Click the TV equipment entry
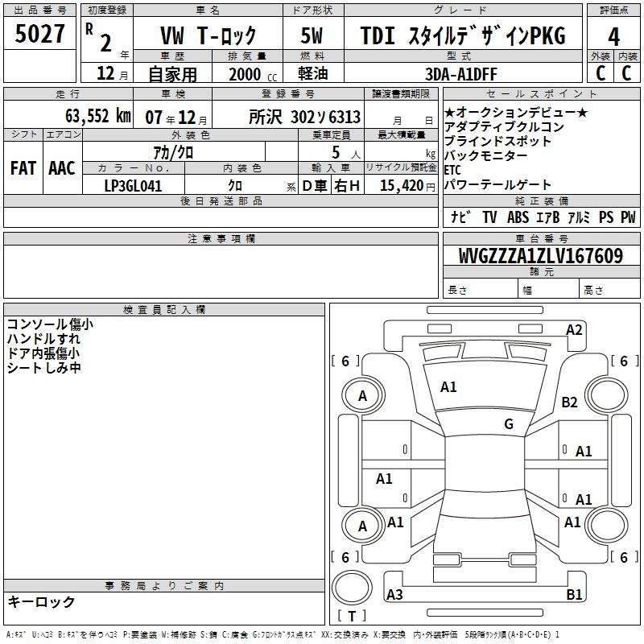Viewport: 644px width, 644px height. pos(489,217)
